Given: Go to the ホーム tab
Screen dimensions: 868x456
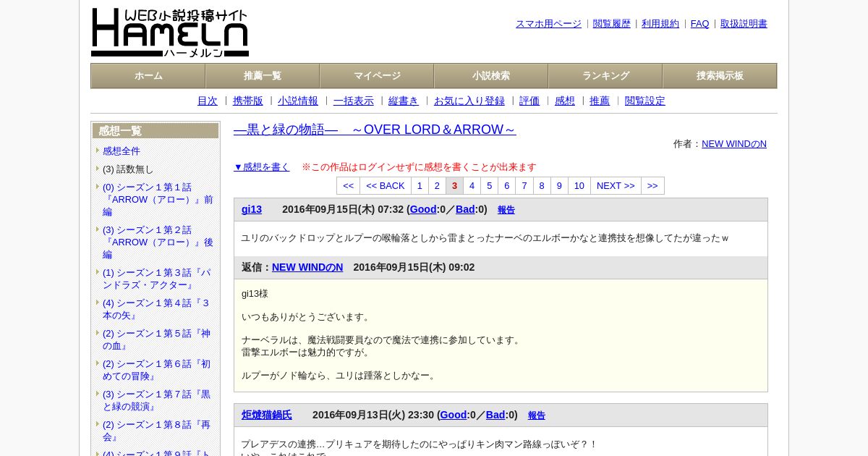Looking at the screenshot, I should click(148, 76).
